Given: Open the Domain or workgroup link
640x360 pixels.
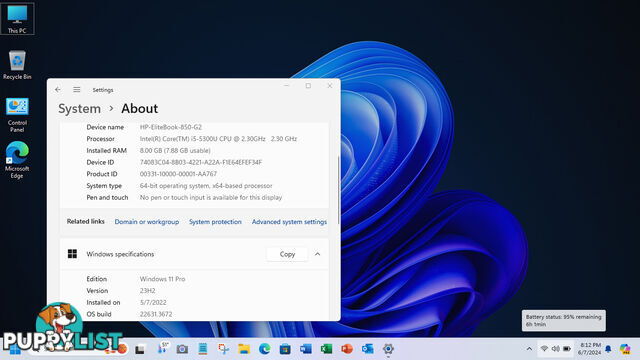Looking at the screenshot, I should 147,222.
